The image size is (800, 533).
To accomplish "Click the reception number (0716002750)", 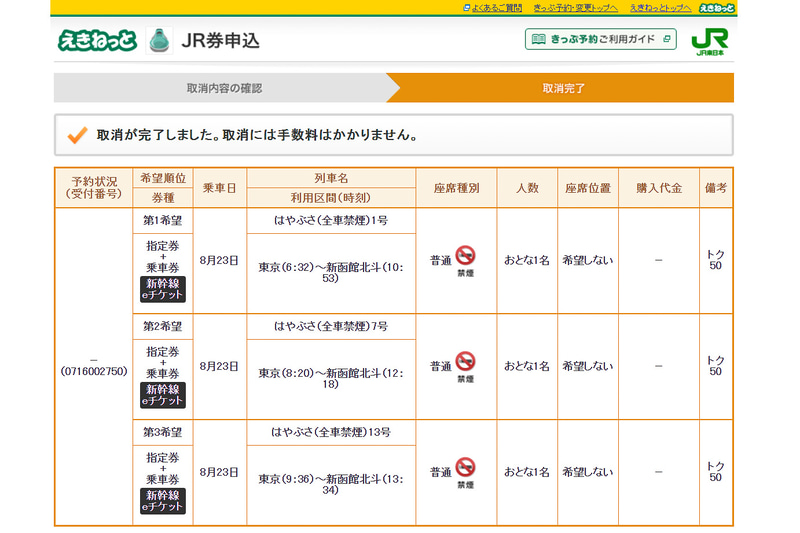I will [94, 371].
